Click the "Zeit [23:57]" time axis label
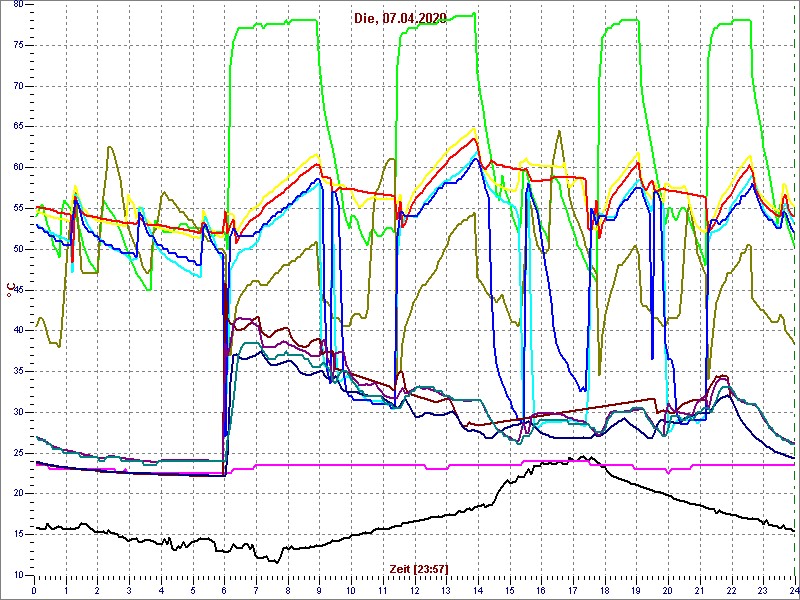Image resolution: width=800 pixels, height=600 pixels. 419,569
